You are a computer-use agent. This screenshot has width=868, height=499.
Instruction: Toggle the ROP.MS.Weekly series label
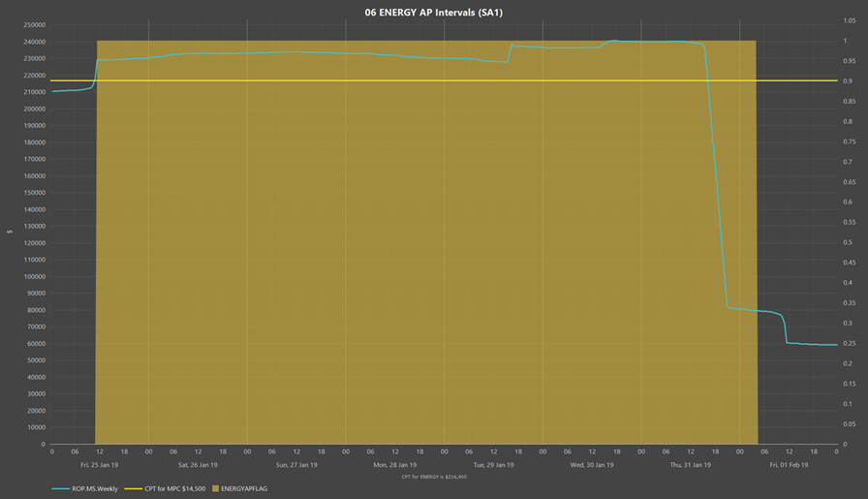(x=95, y=489)
